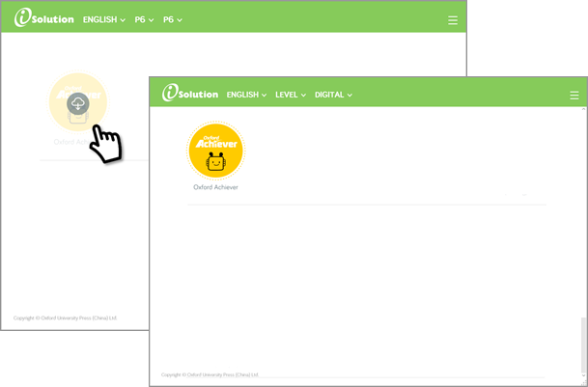Viewport: 588px width, 387px height.
Task: Click the copyright text in the back window
Action: pos(66,318)
